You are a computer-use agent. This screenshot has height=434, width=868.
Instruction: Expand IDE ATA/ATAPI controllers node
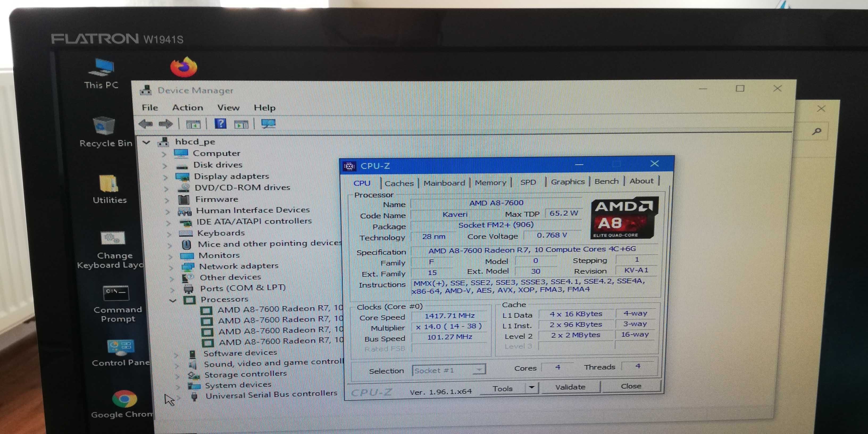pos(168,223)
